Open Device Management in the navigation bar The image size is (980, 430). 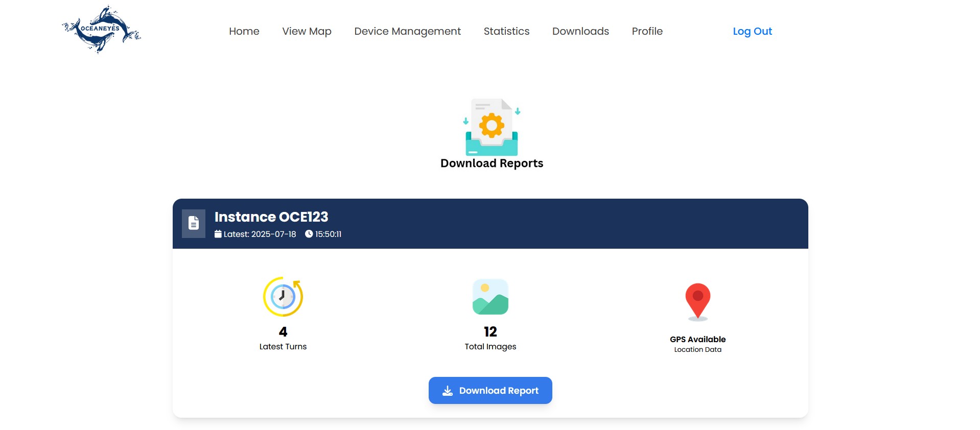coord(408,31)
